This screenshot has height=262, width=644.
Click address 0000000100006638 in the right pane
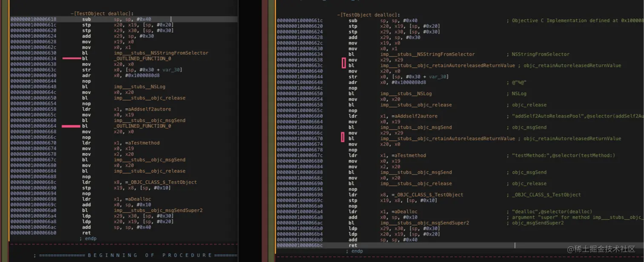(x=300, y=60)
